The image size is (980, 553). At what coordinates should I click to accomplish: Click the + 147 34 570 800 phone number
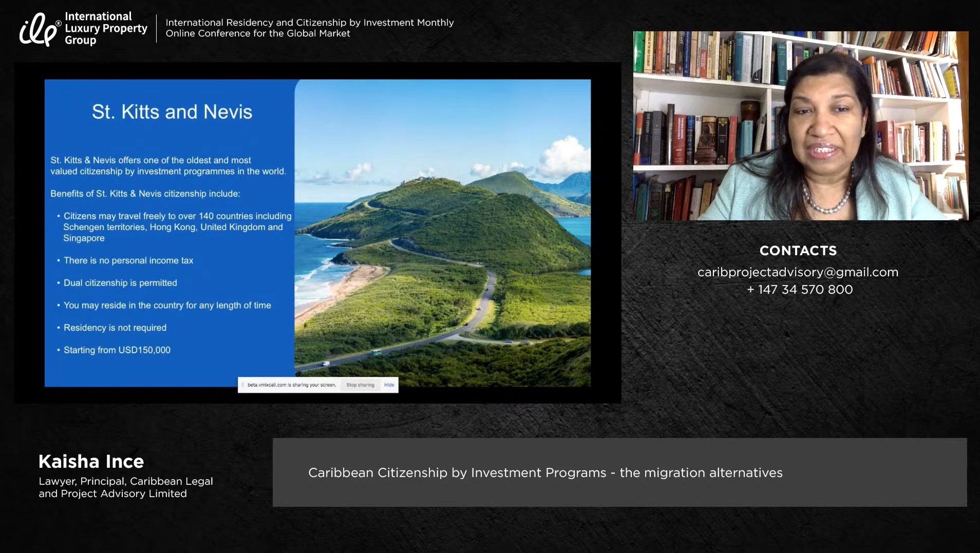tap(799, 290)
